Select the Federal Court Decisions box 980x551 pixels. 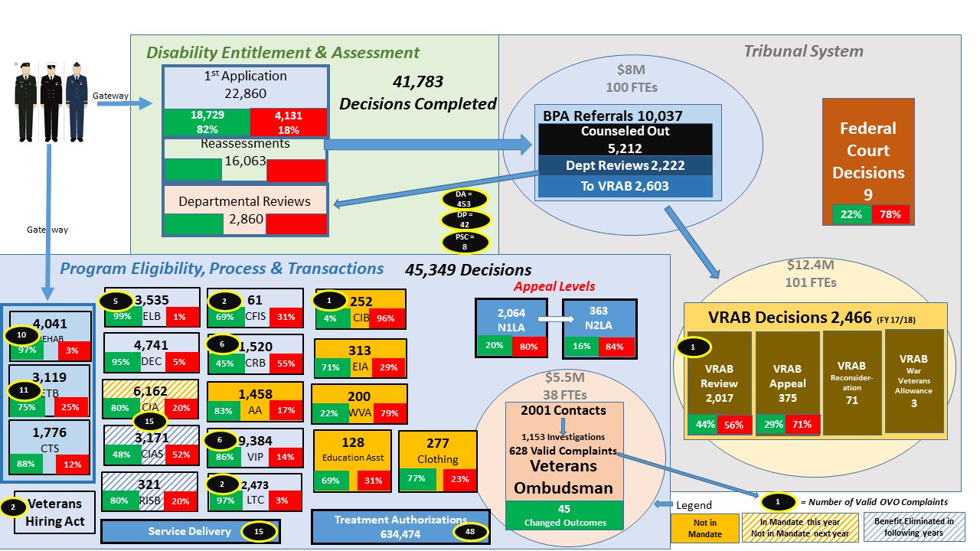pyautogui.click(x=868, y=161)
